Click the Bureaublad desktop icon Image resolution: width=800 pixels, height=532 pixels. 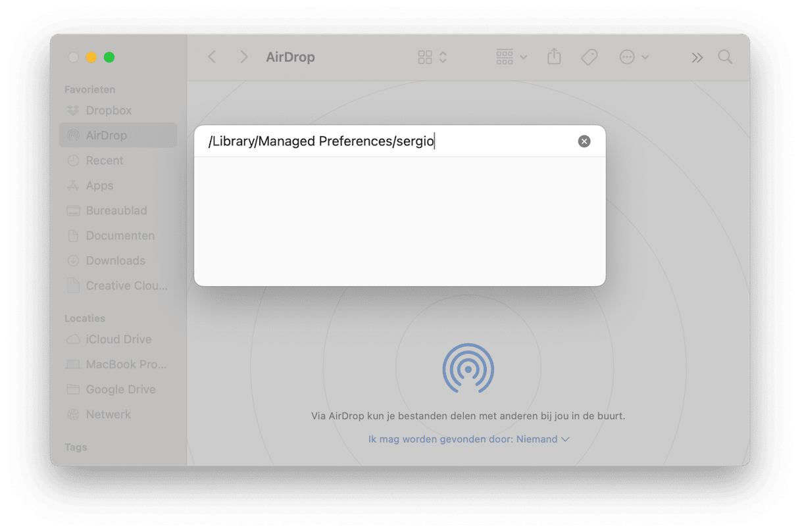[74, 210]
